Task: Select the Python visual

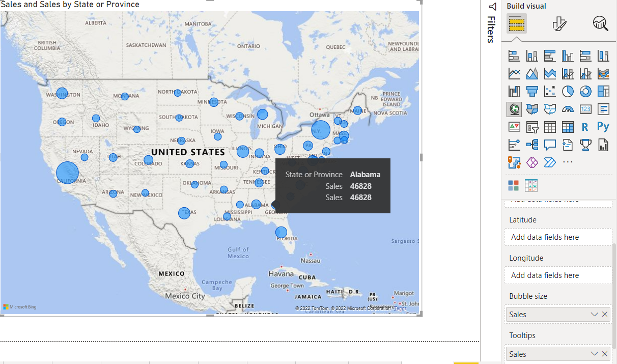Action: coord(603,127)
